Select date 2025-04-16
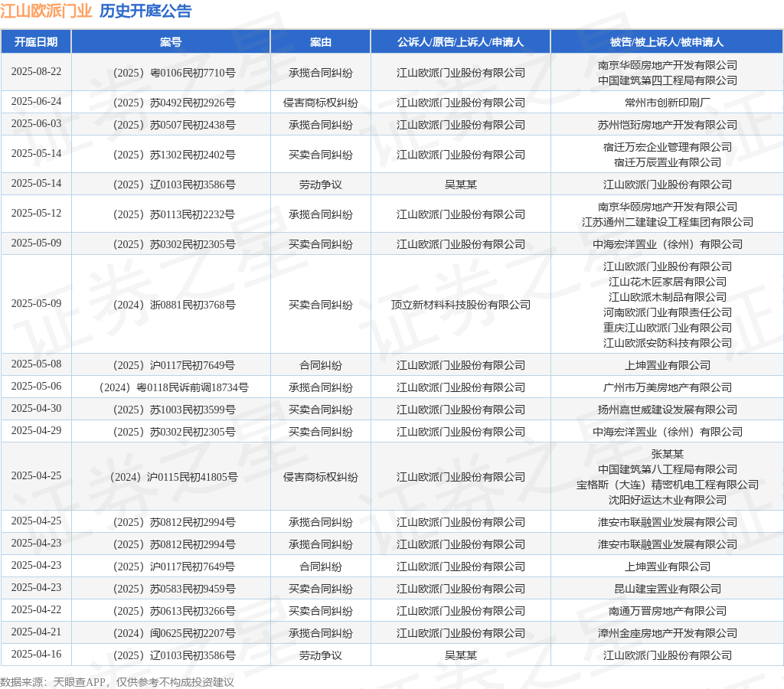Viewport: 784px width, 689px height. tap(36, 654)
